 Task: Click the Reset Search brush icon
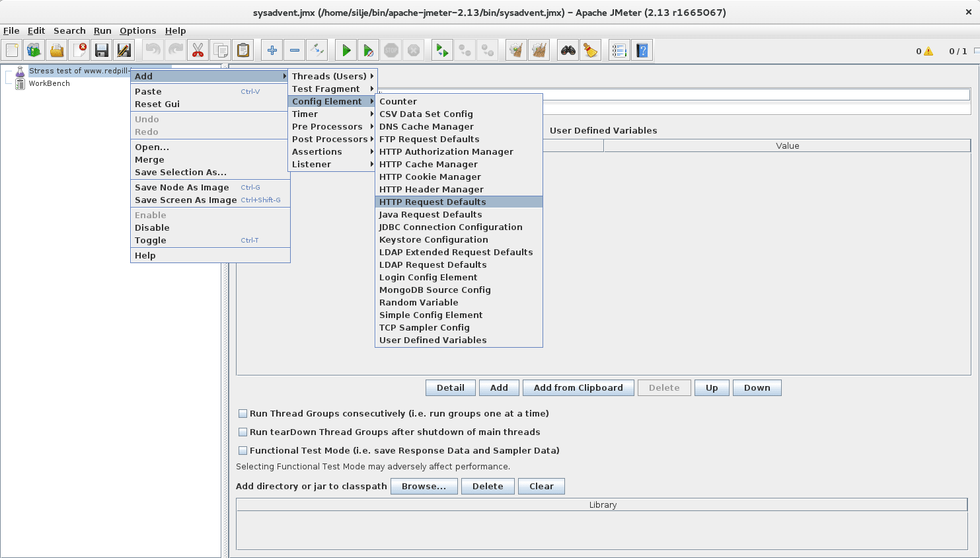coord(591,50)
